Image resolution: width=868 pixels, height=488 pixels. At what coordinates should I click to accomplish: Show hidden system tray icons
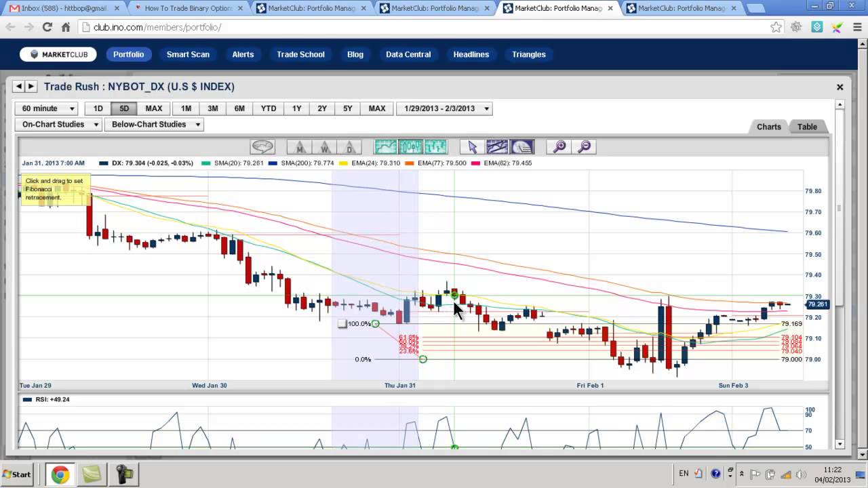[742, 474]
